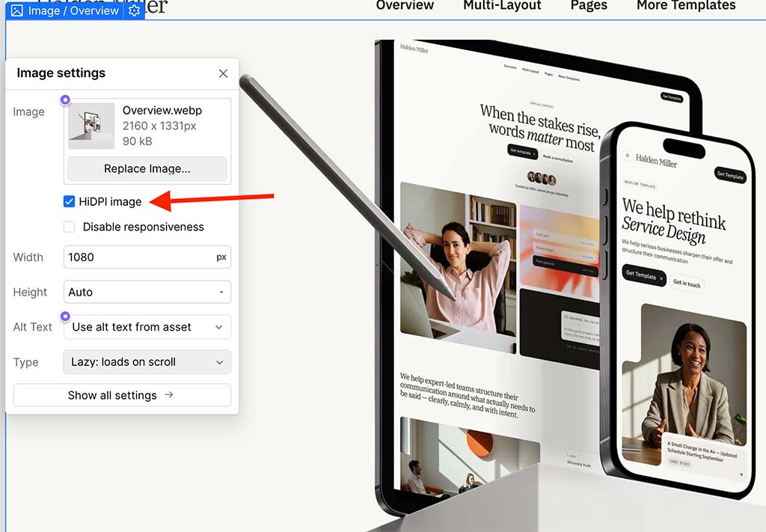Close the Image settings panel

click(x=223, y=73)
